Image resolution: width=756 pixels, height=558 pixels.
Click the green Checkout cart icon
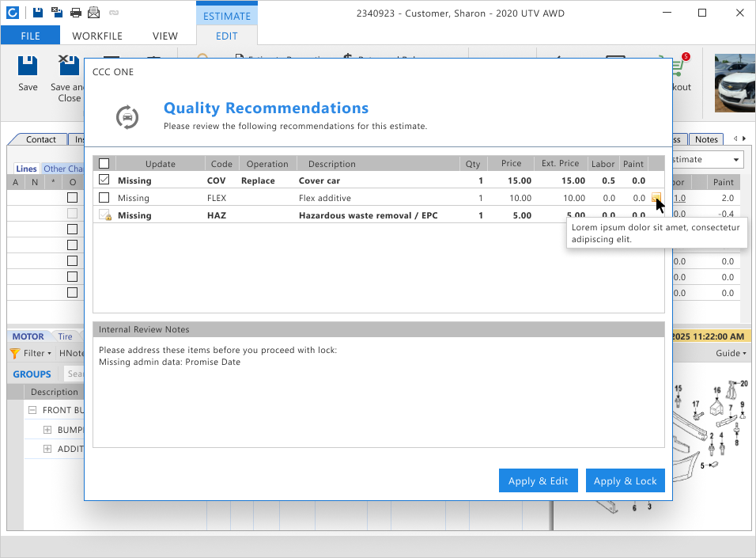(678, 69)
